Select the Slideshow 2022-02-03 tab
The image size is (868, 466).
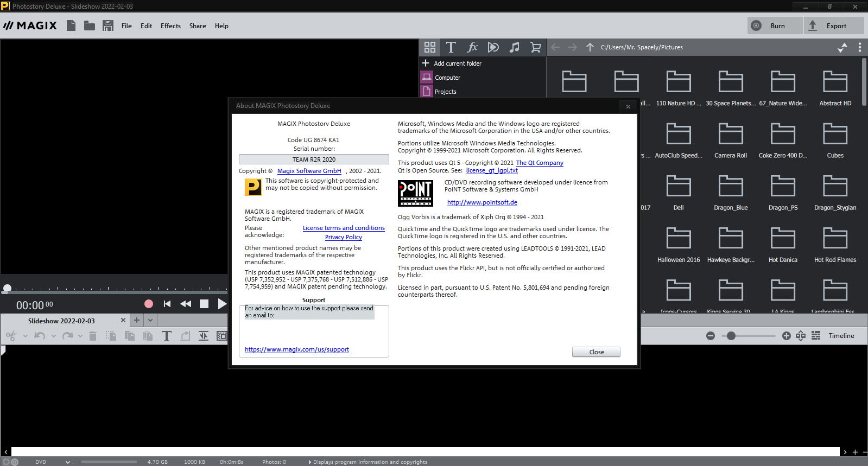(x=61, y=321)
